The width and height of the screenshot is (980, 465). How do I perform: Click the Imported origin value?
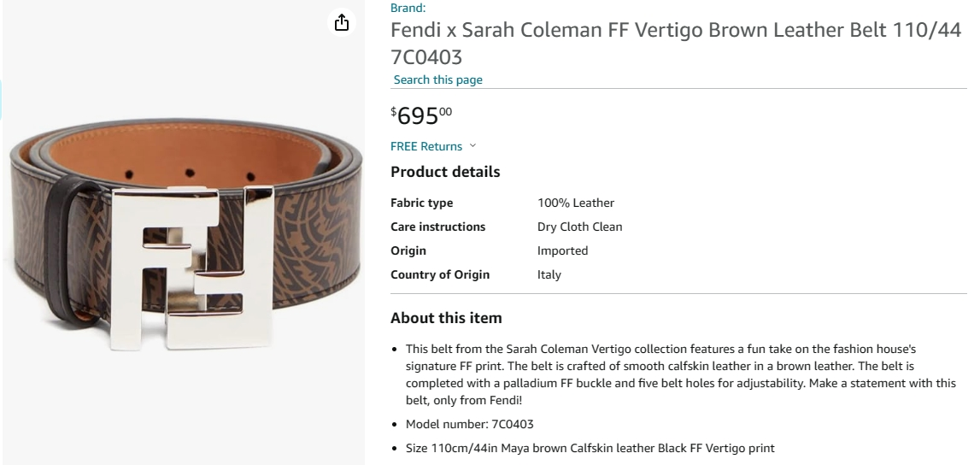(562, 250)
